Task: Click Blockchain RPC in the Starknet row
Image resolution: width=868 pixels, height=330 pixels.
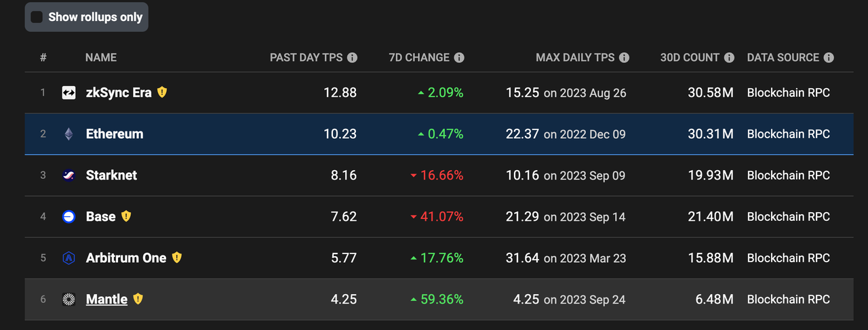Action: coord(789,176)
